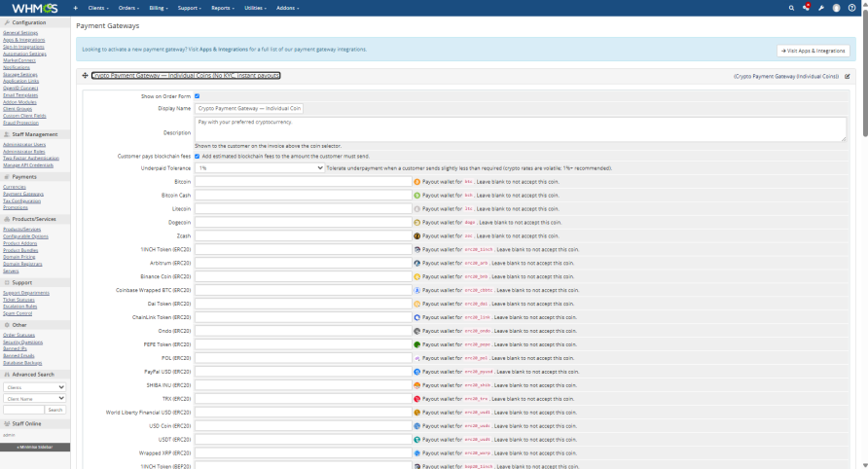The width and height of the screenshot is (868, 469).
Task: Open the Support menu
Action: pos(190,9)
